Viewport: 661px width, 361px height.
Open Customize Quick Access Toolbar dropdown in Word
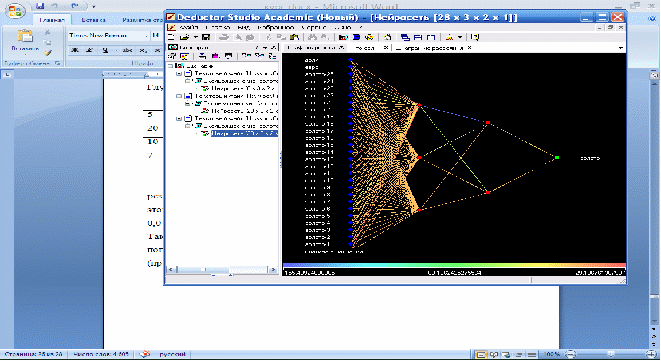[x=94, y=6]
